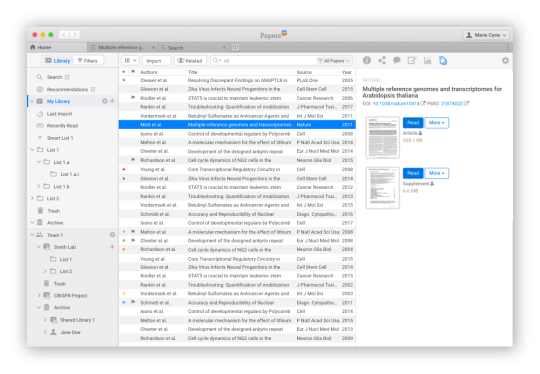This screenshot has height=374, width=540.
Task: Open the Article PDF thumbnail
Action: point(383,137)
